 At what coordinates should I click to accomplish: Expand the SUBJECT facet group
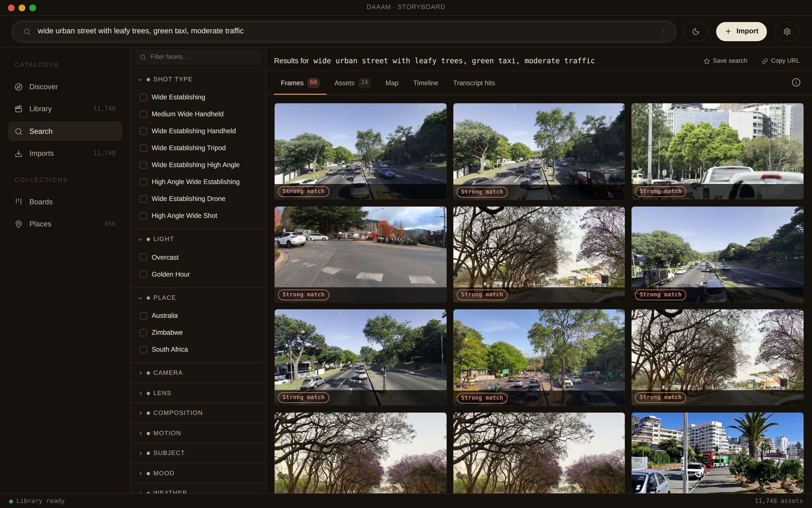[x=198, y=453]
